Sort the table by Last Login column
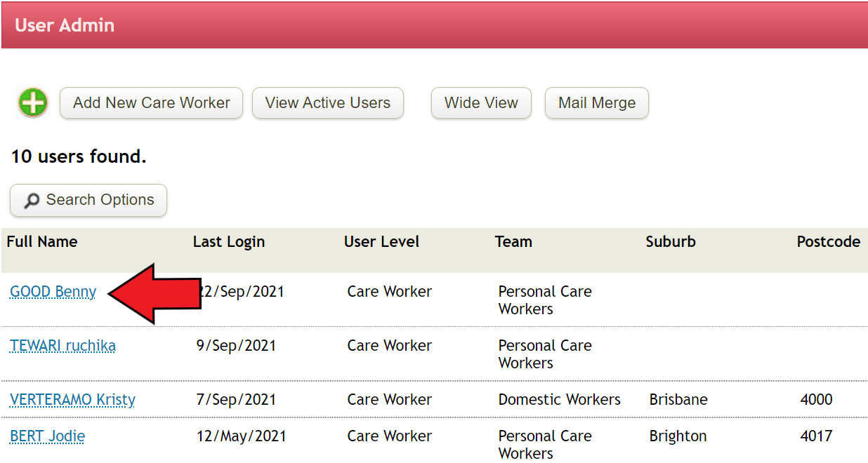The width and height of the screenshot is (868, 463). pyautogui.click(x=228, y=241)
